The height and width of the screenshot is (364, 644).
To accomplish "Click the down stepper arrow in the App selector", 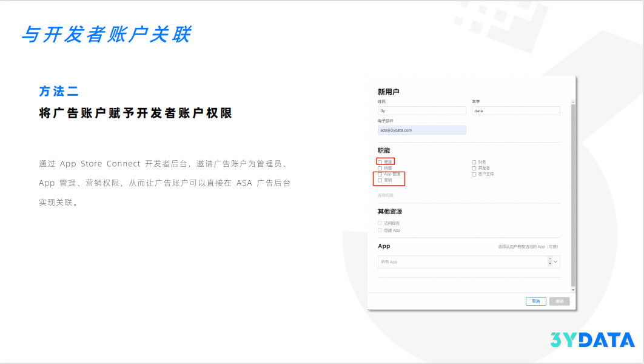I will 550,264.
